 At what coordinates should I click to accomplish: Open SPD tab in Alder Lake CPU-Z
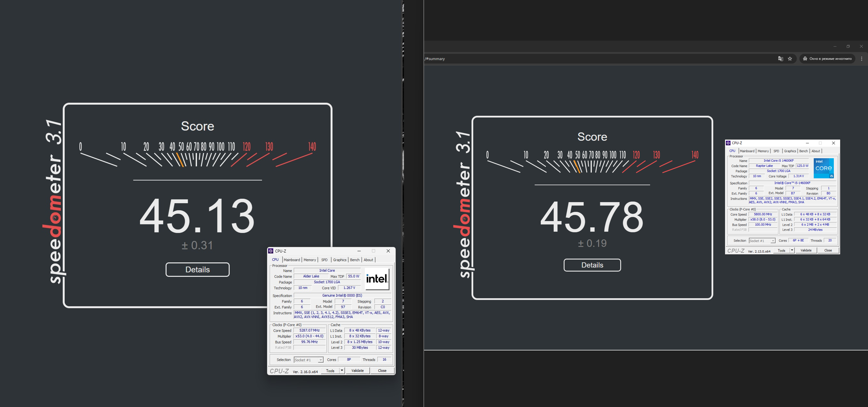point(324,260)
